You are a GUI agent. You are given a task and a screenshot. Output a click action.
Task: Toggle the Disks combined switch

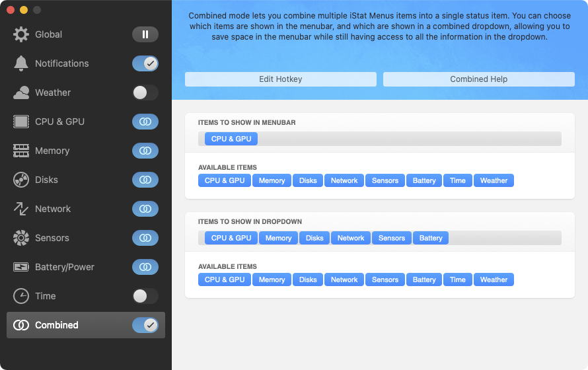(x=145, y=180)
